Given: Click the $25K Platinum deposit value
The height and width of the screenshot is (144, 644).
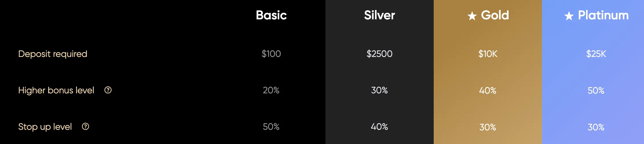Looking at the screenshot, I should [596, 54].
